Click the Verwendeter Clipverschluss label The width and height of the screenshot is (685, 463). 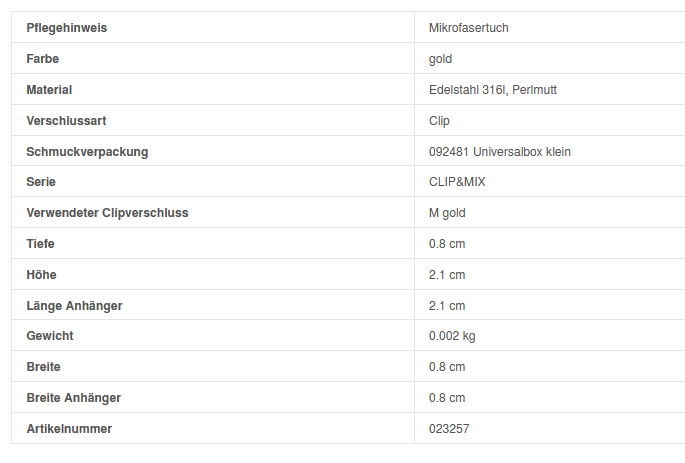107,213
